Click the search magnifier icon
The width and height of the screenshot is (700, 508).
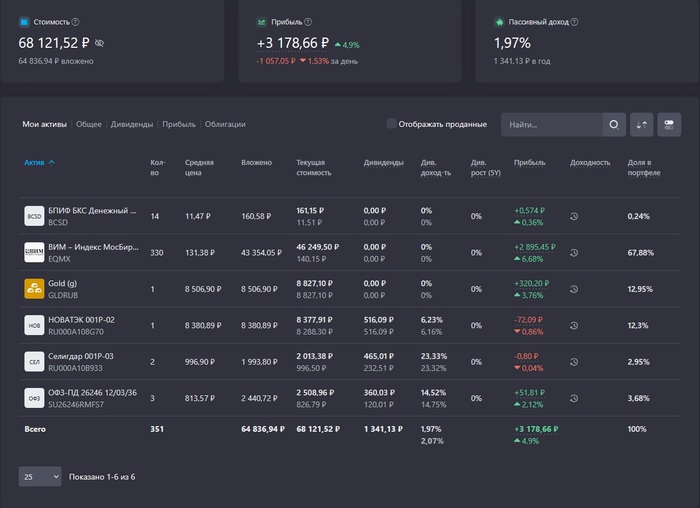[614, 124]
